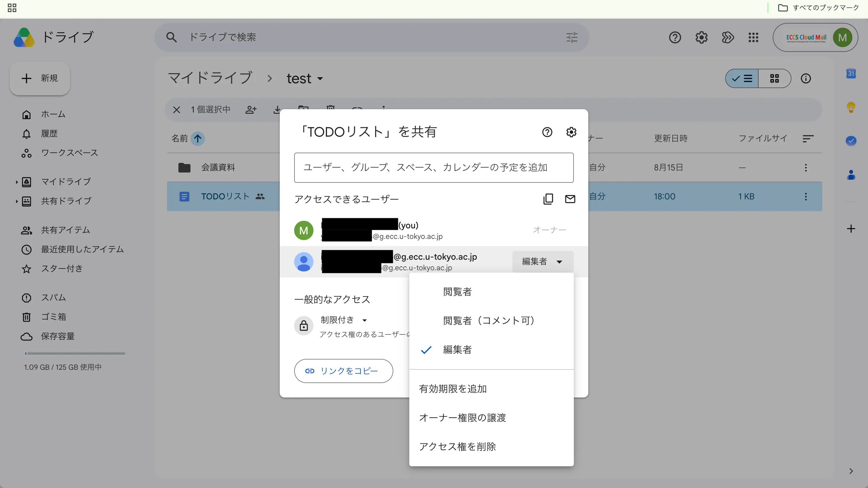Download the selected file
The width and height of the screenshot is (868, 488).
[x=277, y=109]
